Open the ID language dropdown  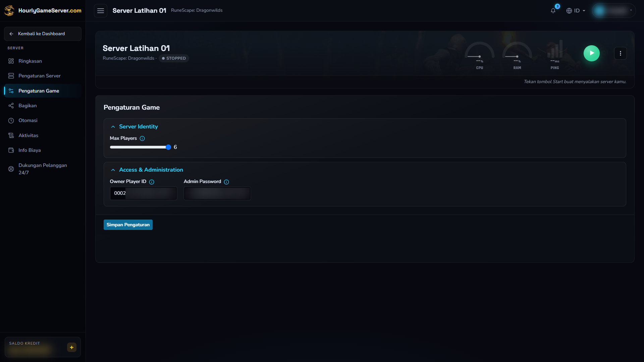click(576, 11)
